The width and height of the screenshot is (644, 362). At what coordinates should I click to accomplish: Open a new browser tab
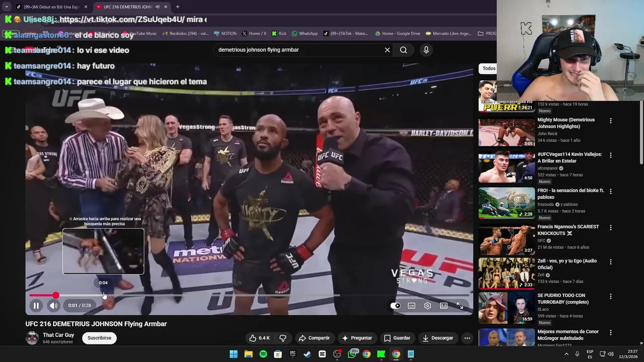pos(178,7)
